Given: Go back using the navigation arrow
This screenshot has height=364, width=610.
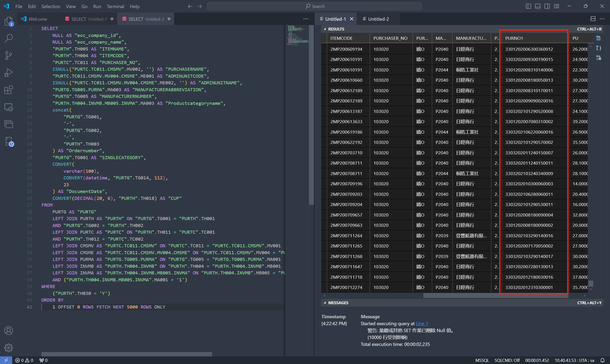Looking at the screenshot, I should (190, 6).
